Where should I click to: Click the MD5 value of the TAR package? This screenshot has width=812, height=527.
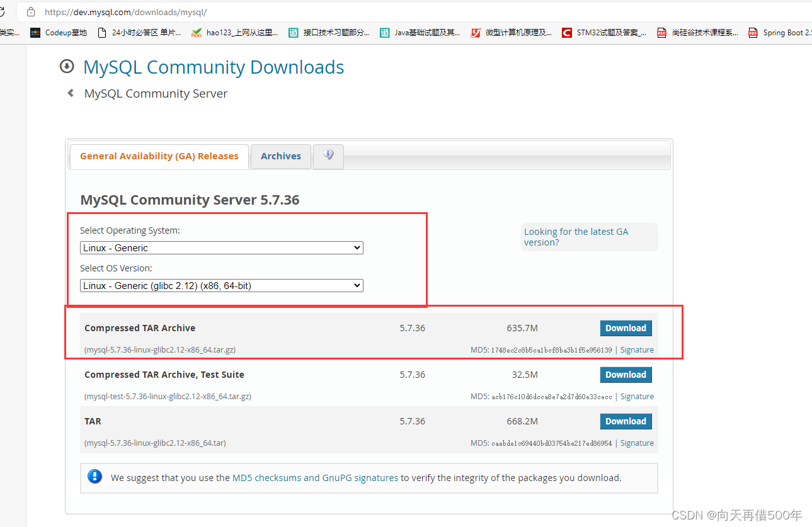point(551,443)
